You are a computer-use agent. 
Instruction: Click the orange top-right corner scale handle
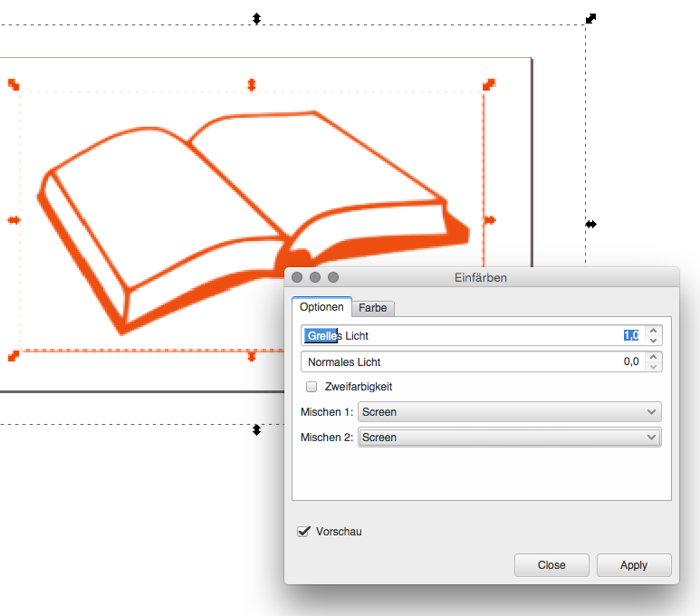(489, 84)
